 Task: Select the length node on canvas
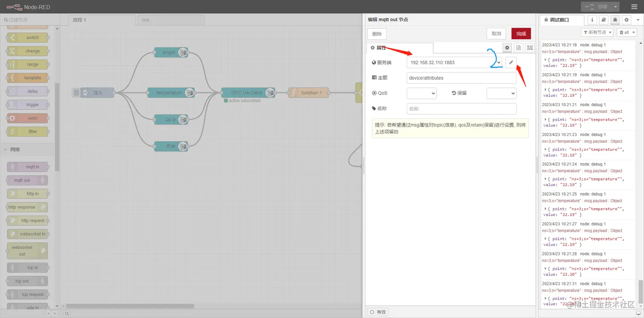click(171, 52)
